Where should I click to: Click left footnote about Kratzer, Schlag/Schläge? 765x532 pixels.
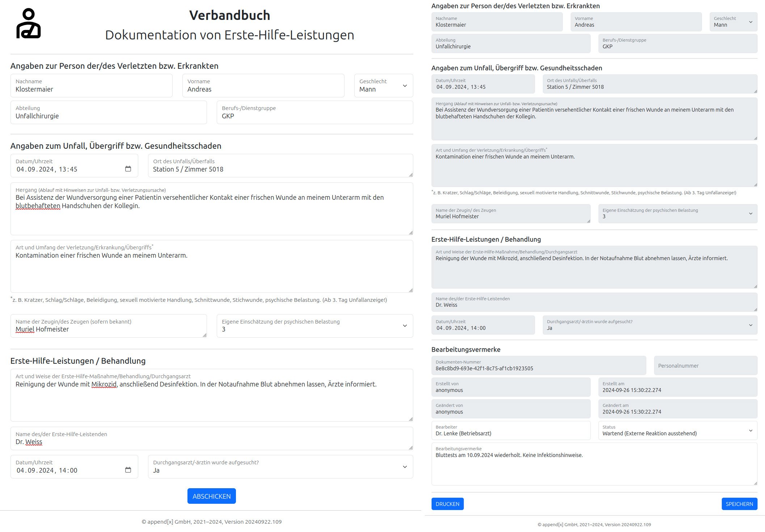click(x=199, y=300)
